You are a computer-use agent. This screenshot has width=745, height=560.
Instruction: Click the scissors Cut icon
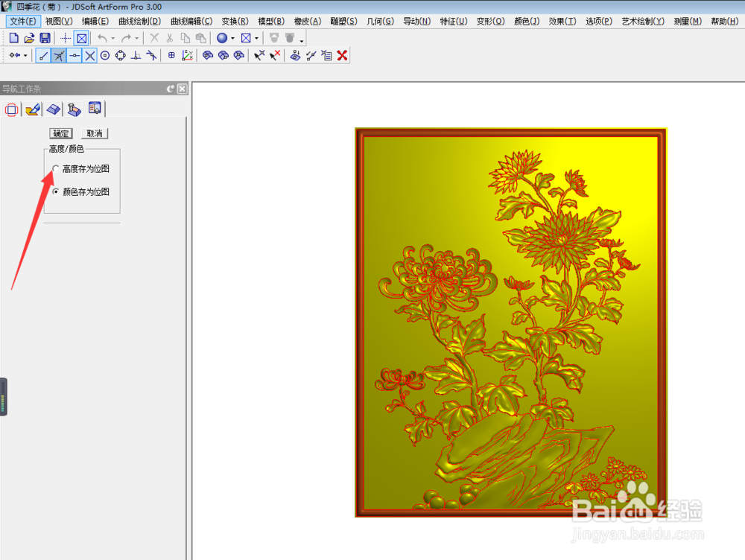click(170, 38)
